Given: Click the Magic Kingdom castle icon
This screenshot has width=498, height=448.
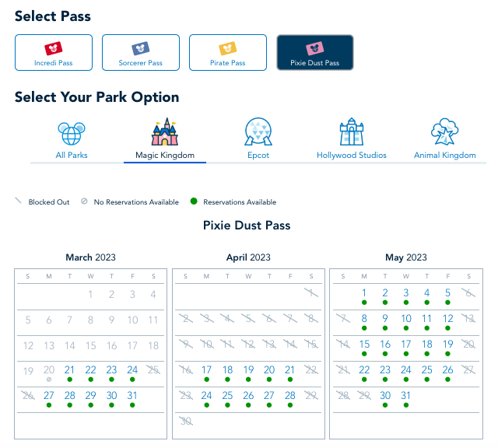Looking at the screenshot, I should point(165,131).
